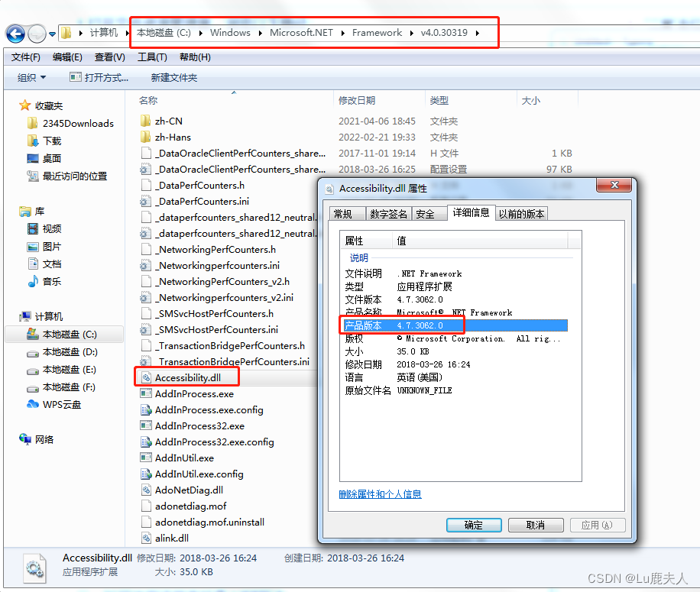Image resolution: width=700 pixels, height=592 pixels.
Task: Open the 音乐 library icon
Action: 33,282
